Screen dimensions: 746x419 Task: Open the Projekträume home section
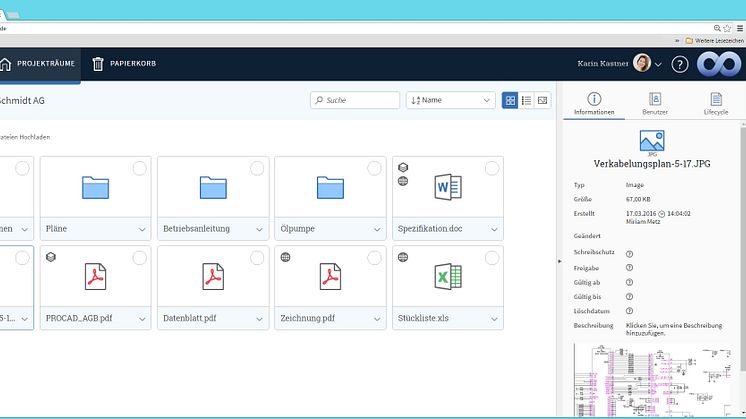38,64
